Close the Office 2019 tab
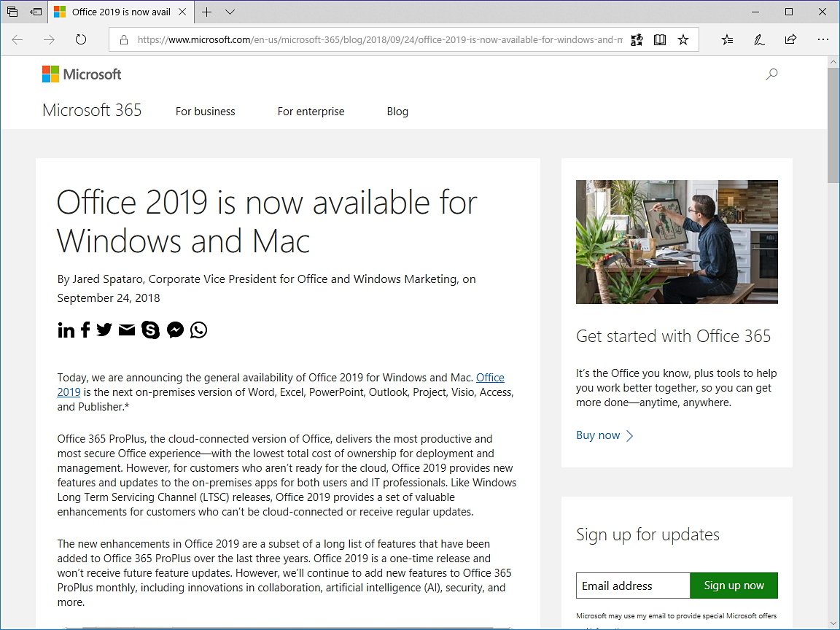This screenshot has width=840, height=630. (182, 12)
